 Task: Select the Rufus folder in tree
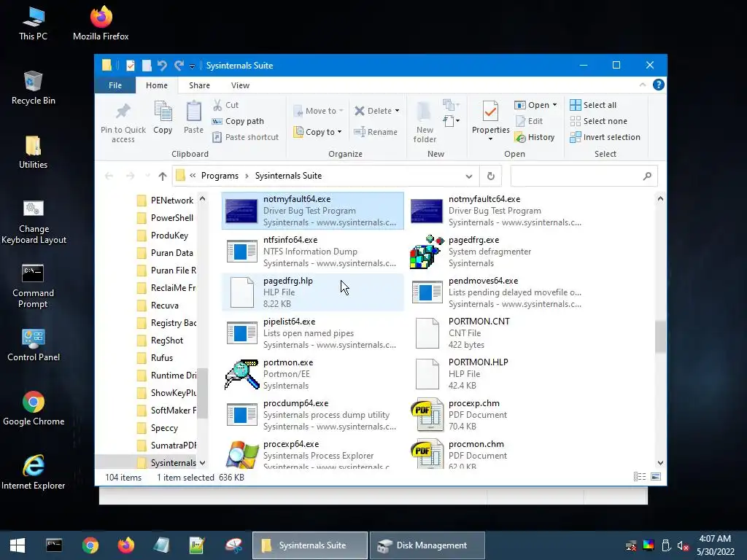pos(155,357)
